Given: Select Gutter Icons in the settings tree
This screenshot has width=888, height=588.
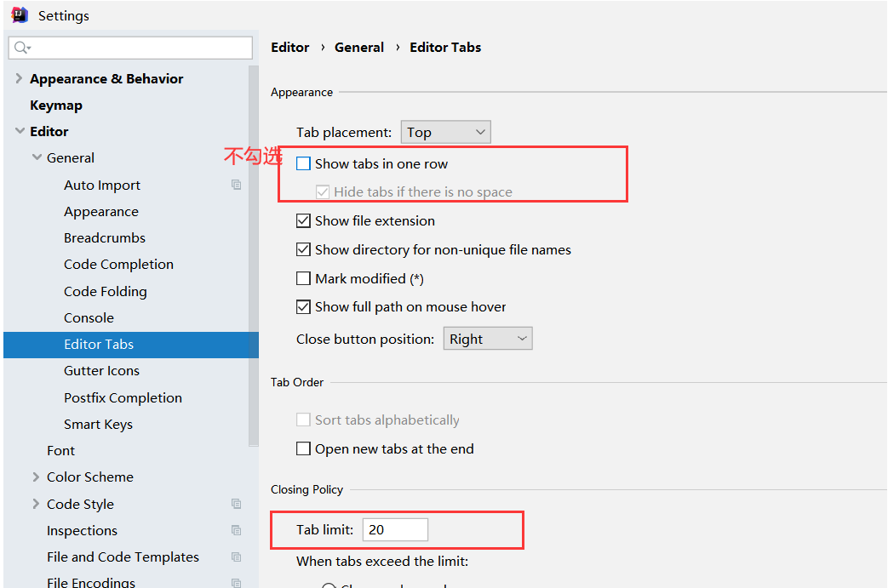Looking at the screenshot, I should point(102,371).
